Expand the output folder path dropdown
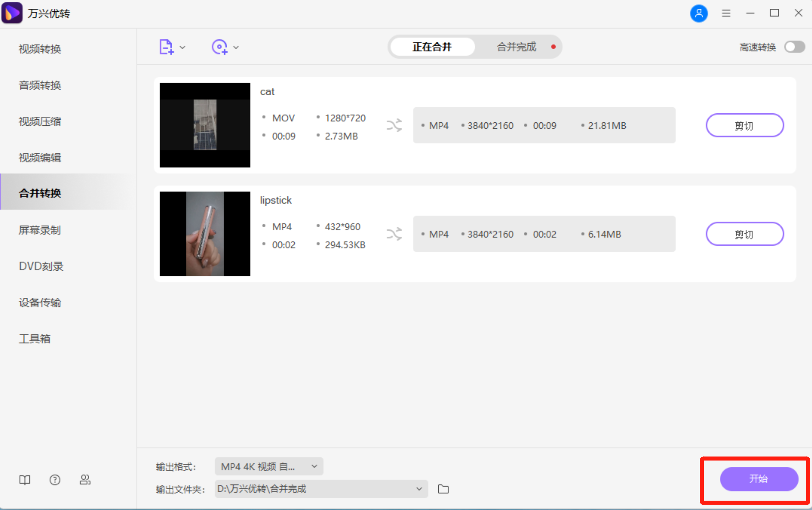Screen dimensions: 812x510 [419, 489]
